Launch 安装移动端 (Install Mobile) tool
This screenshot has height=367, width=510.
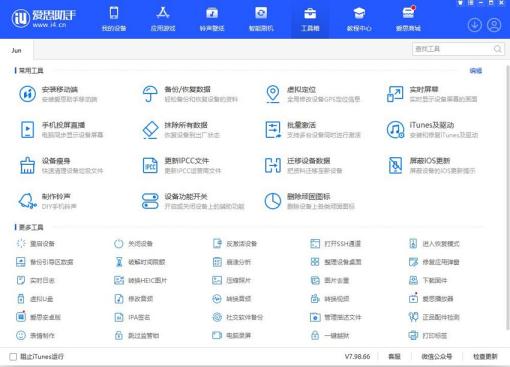coord(58,94)
